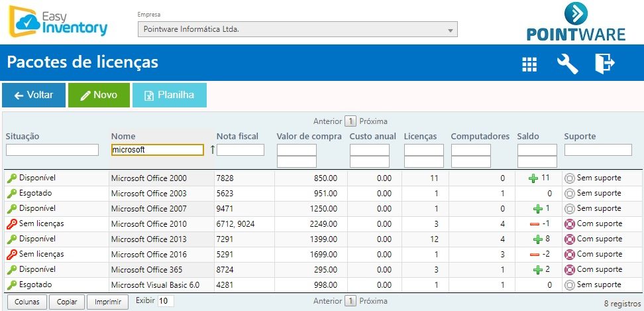Click the Exibir rows count field
644x311 pixels.
tap(166, 301)
